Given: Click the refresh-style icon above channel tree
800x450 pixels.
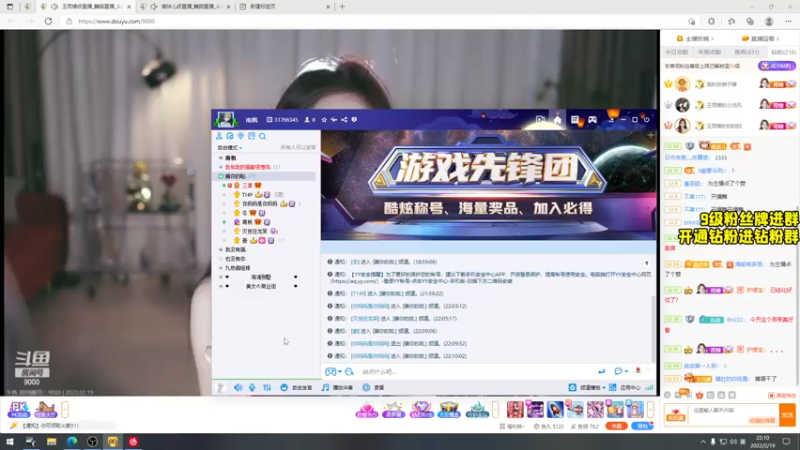Looking at the screenshot, I should tap(230, 136).
